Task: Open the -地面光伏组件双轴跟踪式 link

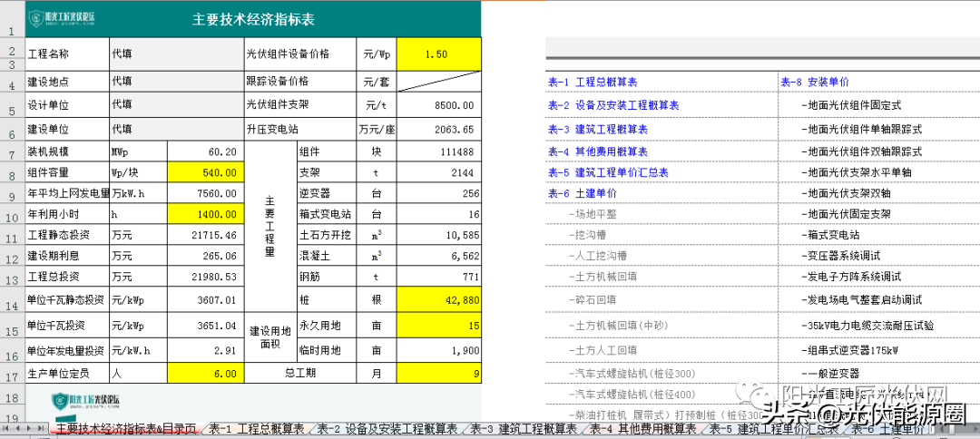Action: pos(860,151)
